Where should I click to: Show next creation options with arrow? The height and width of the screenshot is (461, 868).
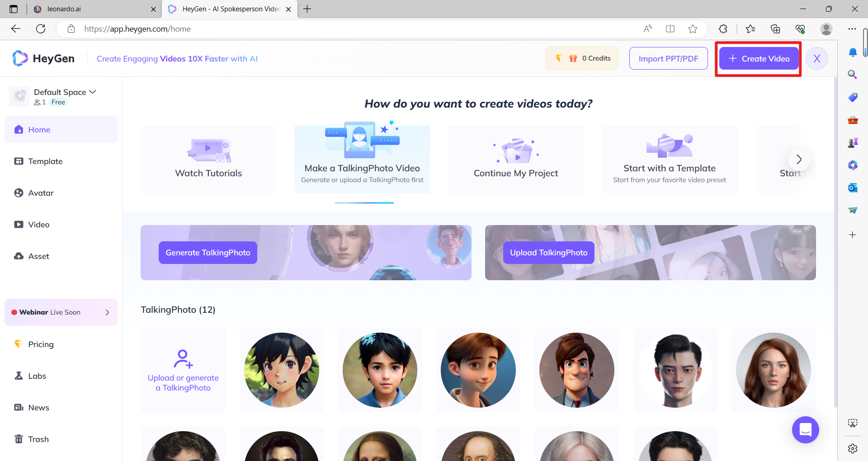coord(799,160)
